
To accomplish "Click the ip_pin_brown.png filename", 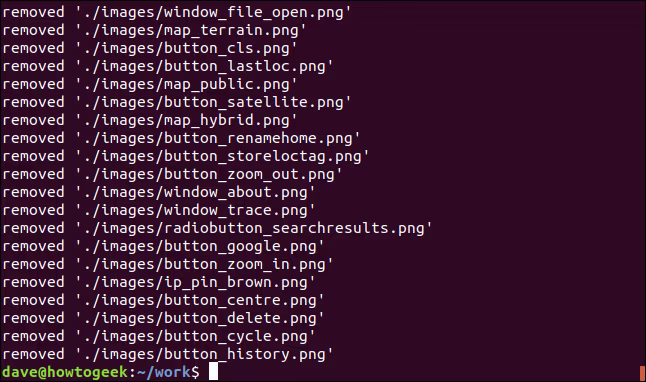I will 236,282.
